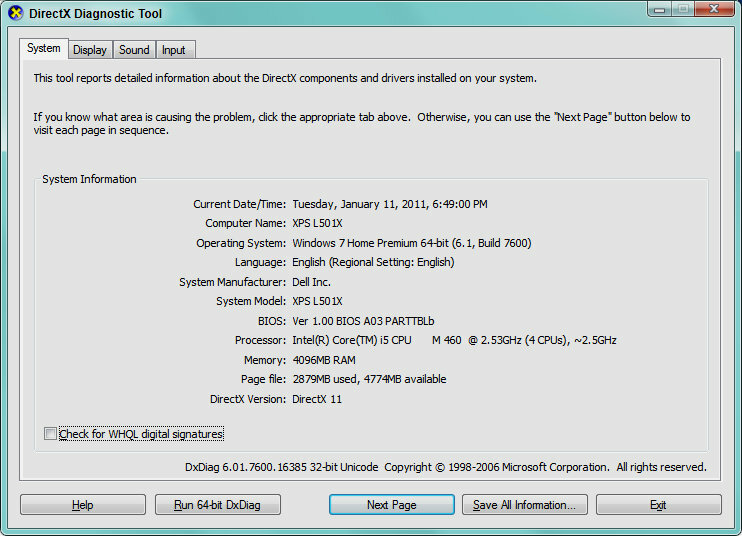Select the System tab
This screenshot has height=536, width=742.
[x=44, y=48]
